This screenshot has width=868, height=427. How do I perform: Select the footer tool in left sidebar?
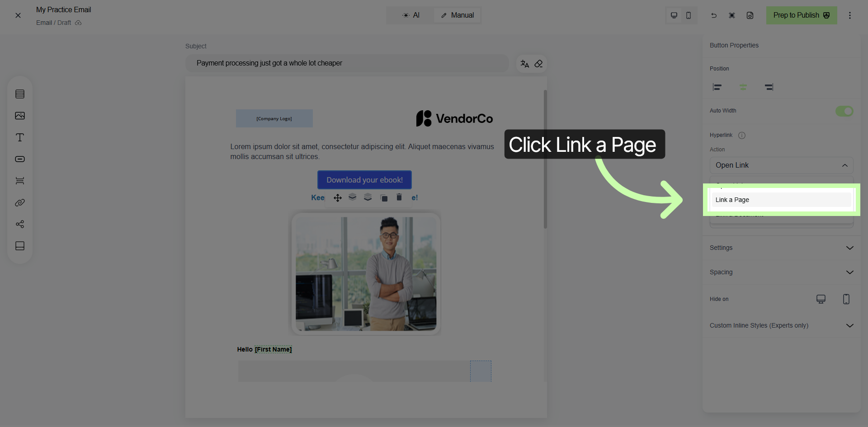tap(20, 246)
